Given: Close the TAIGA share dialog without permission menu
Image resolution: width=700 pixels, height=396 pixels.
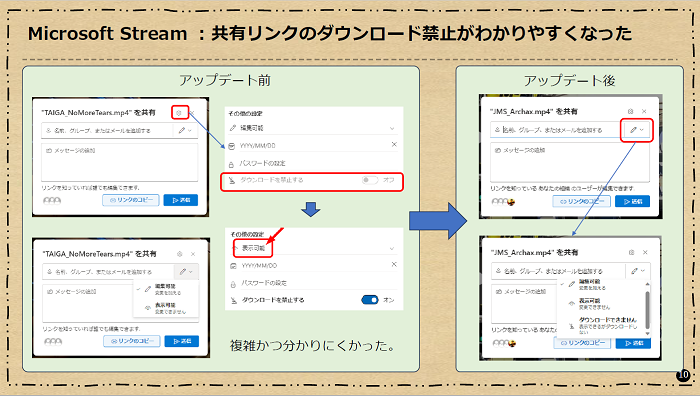Looking at the screenshot, I should (192, 113).
